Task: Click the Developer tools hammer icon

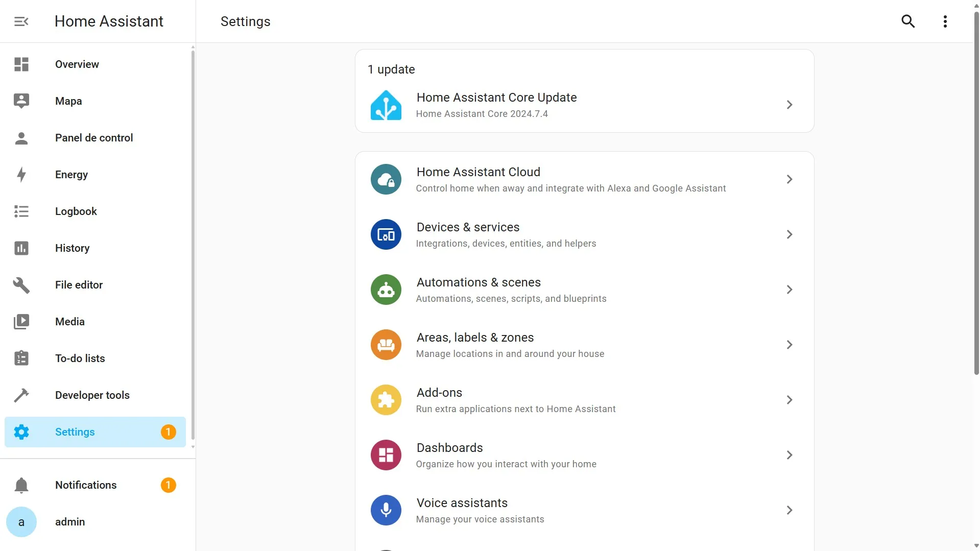Action: (21, 395)
